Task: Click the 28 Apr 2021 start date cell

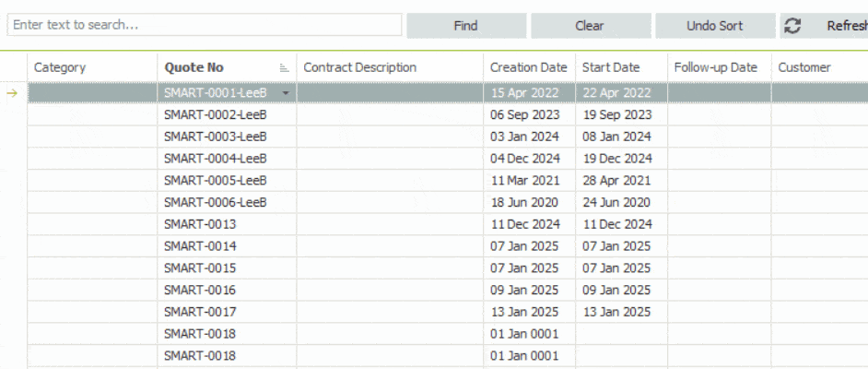Action: click(x=616, y=181)
